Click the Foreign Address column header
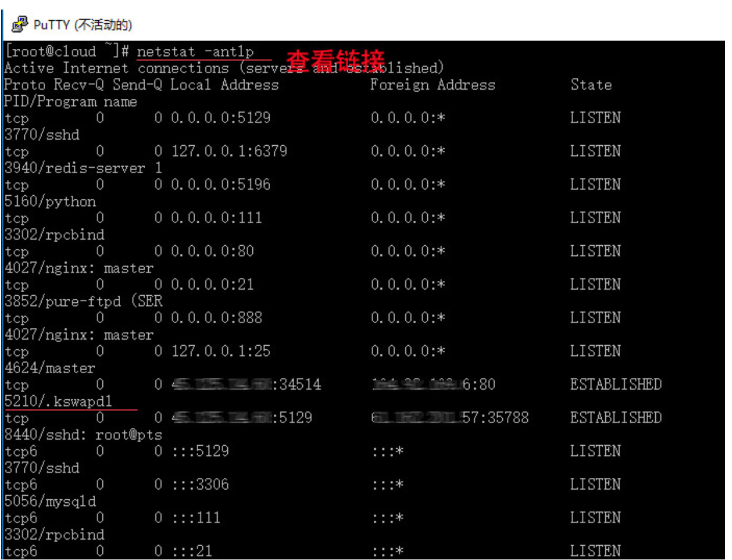 click(x=432, y=85)
